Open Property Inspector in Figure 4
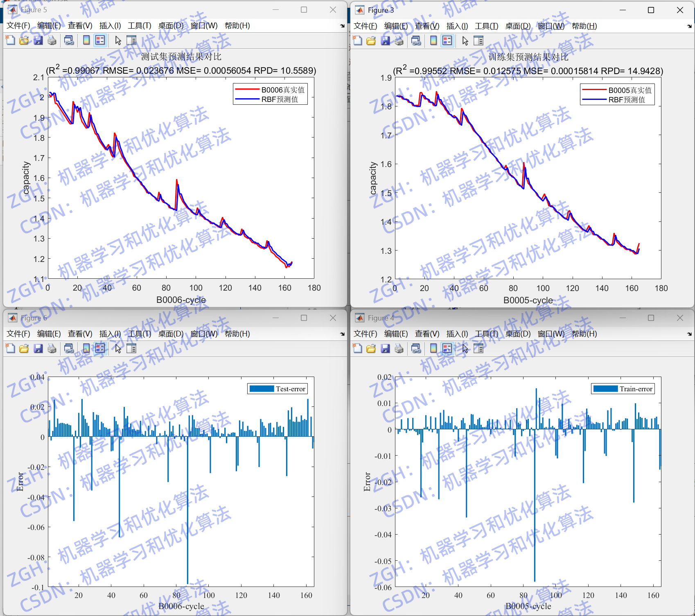This screenshot has width=695, height=616. [x=478, y=348]
